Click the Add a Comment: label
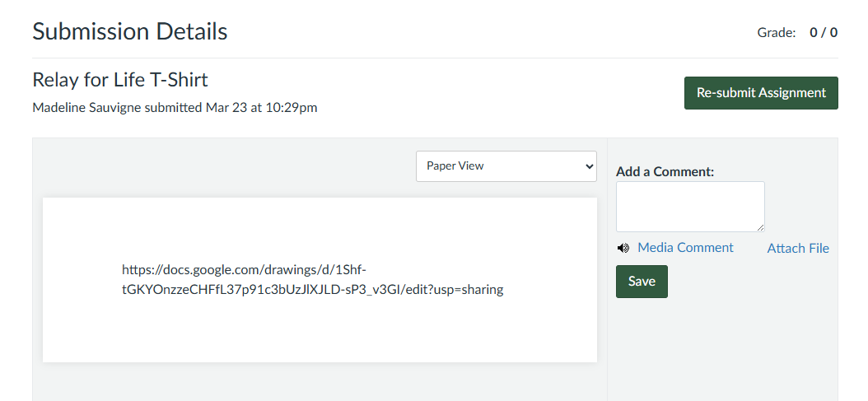The width and height of the screenshot is (868, 401). [665, 171]
